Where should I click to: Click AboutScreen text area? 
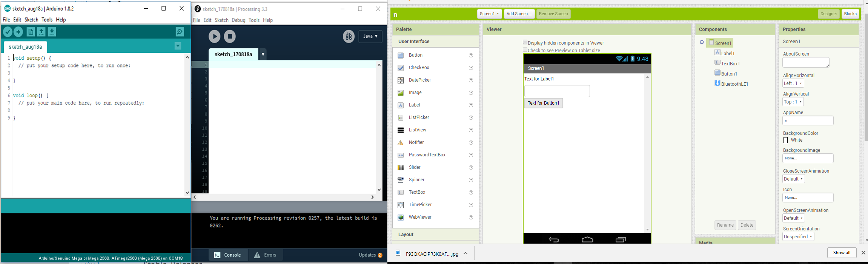pyautogui.click(x=806, y=62)
